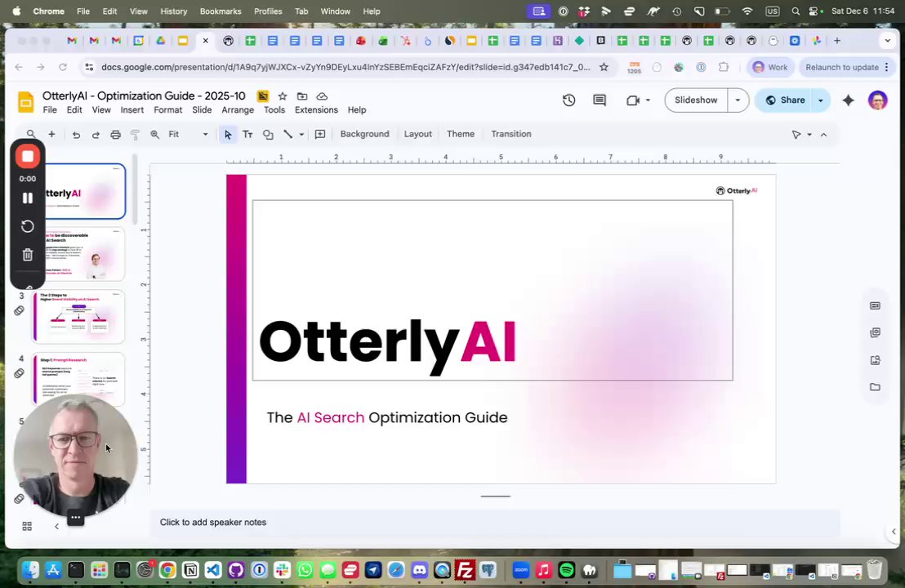Stop the screen recording with red button
Screen dimensions: 905x588
[27, 156]
